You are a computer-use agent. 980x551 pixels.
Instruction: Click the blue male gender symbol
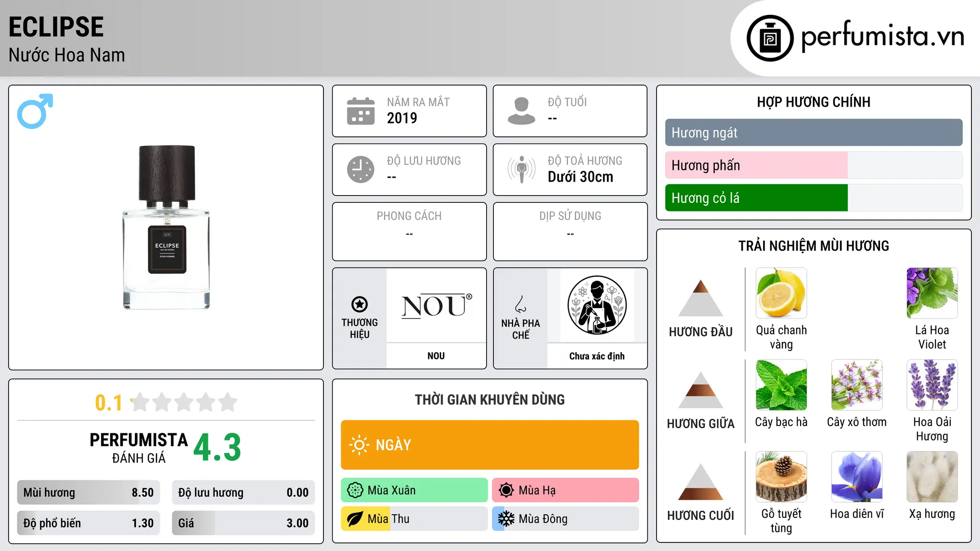pyautogui.click(x=35, y=111)
